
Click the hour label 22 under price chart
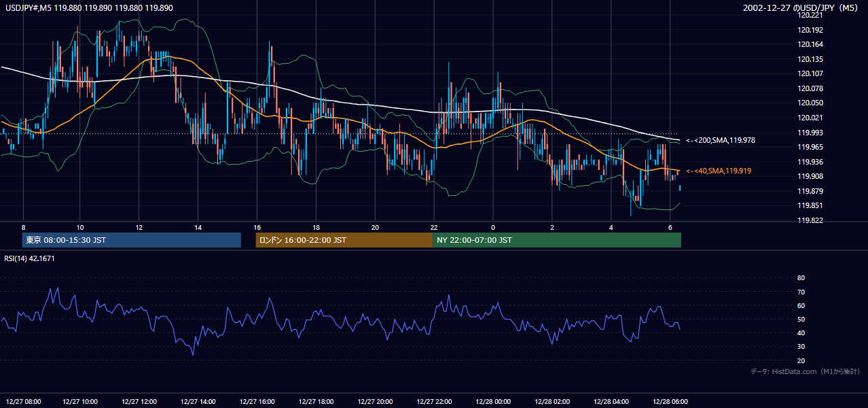(x=434, y=227)
